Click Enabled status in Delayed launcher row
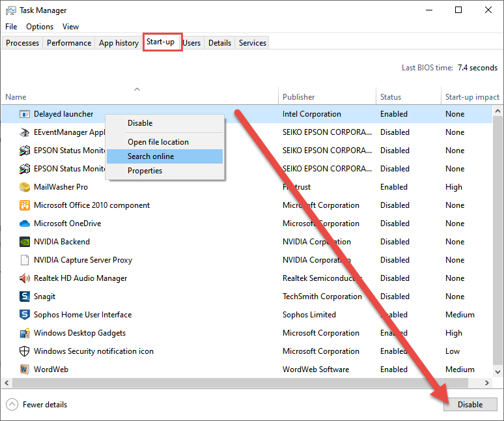504x421 pixels. click(394, 114)
